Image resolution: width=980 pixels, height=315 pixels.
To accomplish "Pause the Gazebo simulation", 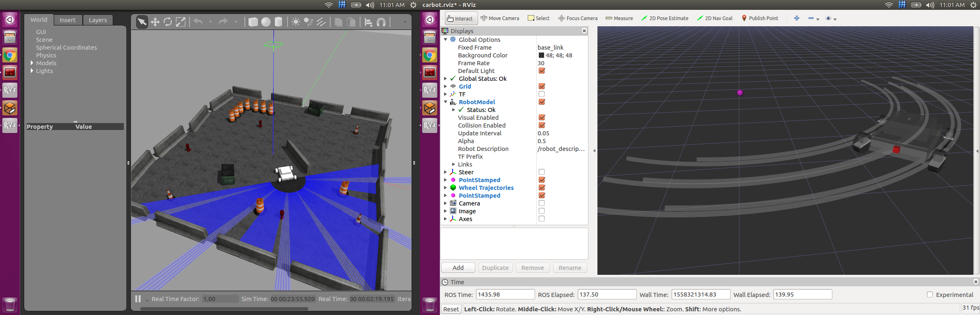I will (138, 299).
